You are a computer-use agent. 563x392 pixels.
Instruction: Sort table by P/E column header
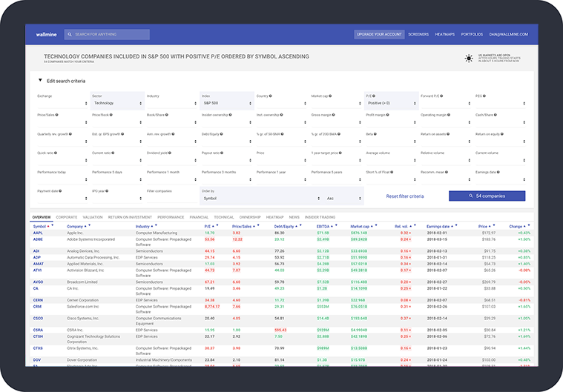(x=208, y=227)
